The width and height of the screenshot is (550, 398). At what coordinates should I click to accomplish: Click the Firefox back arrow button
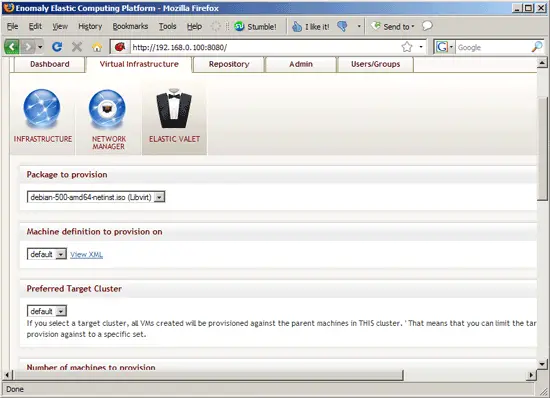coord(12,47)
